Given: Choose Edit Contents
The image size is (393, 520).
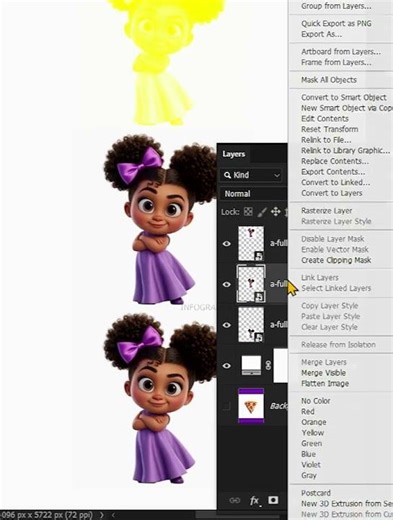Looking at the screenshot, I should coord(325,119).
